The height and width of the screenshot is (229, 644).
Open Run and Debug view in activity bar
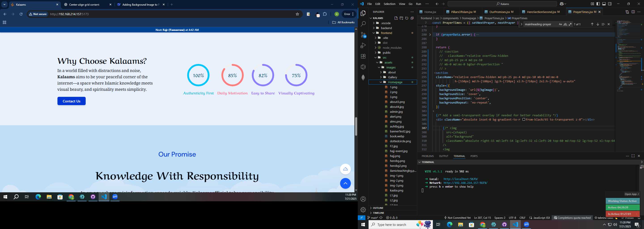coord(363,45)
